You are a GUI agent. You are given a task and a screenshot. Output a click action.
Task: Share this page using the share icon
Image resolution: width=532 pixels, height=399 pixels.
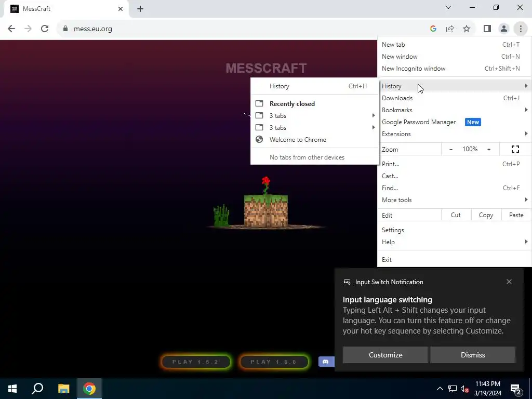(x=450, y=29)
